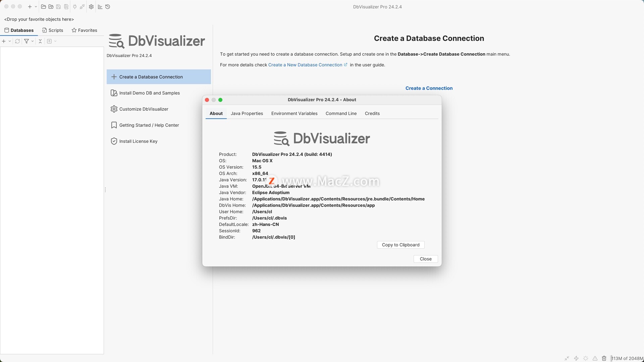The width and height of the screenshot is (644, 362).
Task: Click the 113M of 2048M memory indicator
Action: tap(627, 358)
